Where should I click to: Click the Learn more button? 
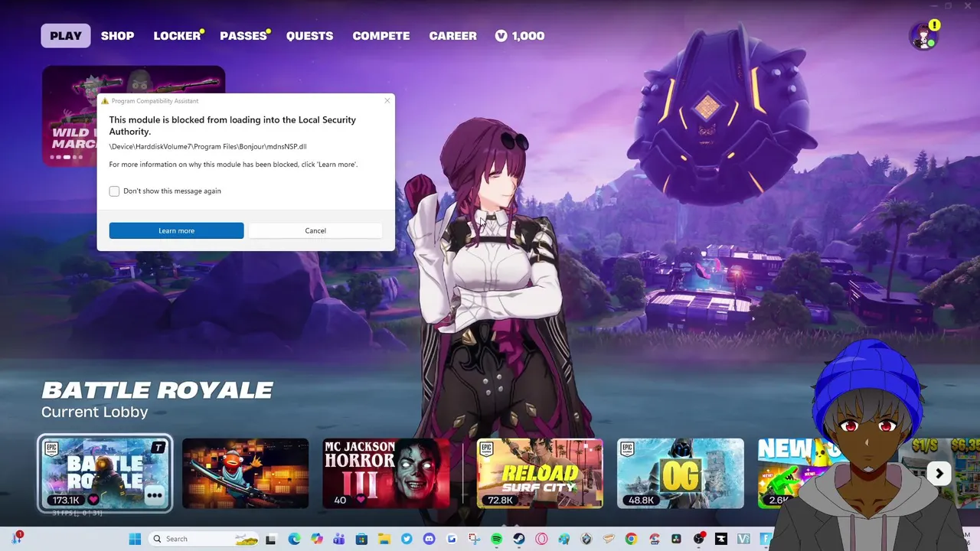click(x=176, y=230)
